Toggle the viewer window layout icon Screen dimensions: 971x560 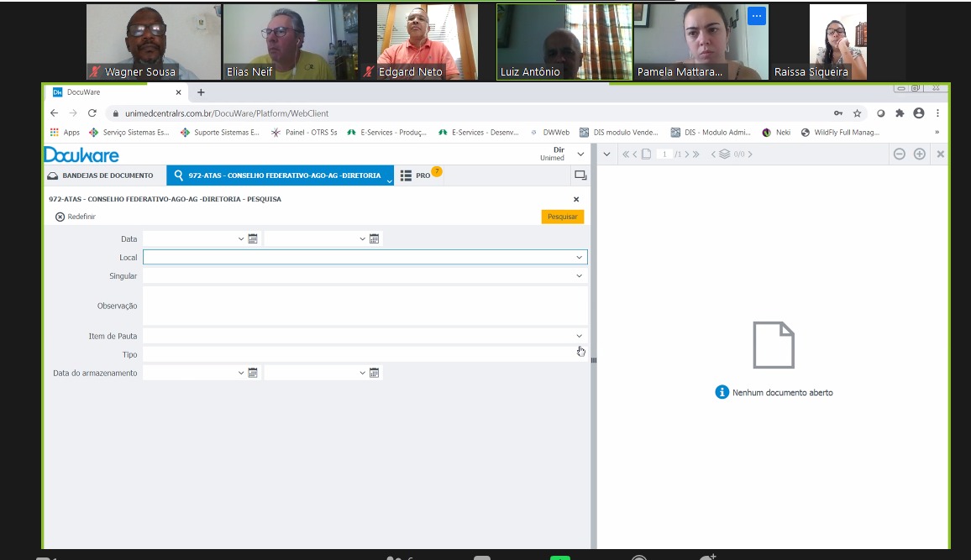(x=580, y=175)
